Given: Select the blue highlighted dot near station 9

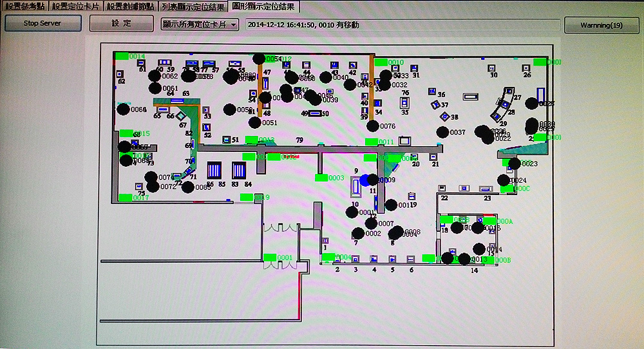Looking at the screenshot, I should (x=365, y=180).
